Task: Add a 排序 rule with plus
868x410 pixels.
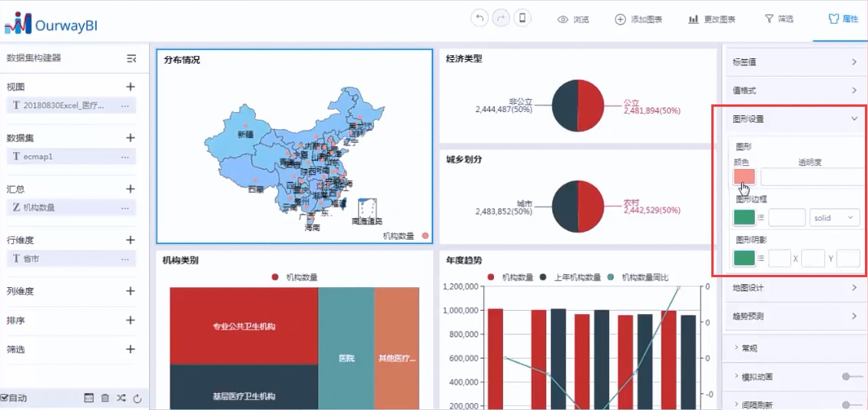Action: point(131,320)
